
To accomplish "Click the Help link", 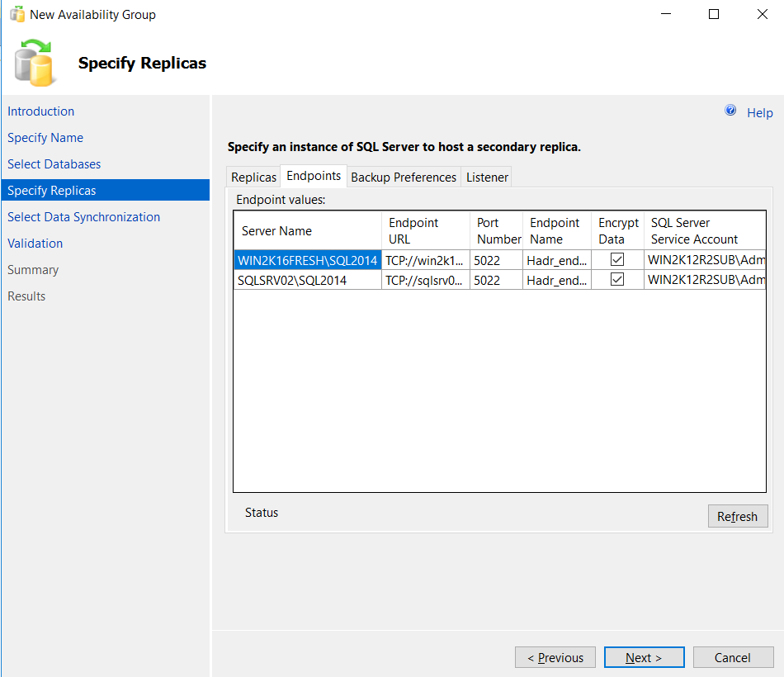I will [759, 112].
